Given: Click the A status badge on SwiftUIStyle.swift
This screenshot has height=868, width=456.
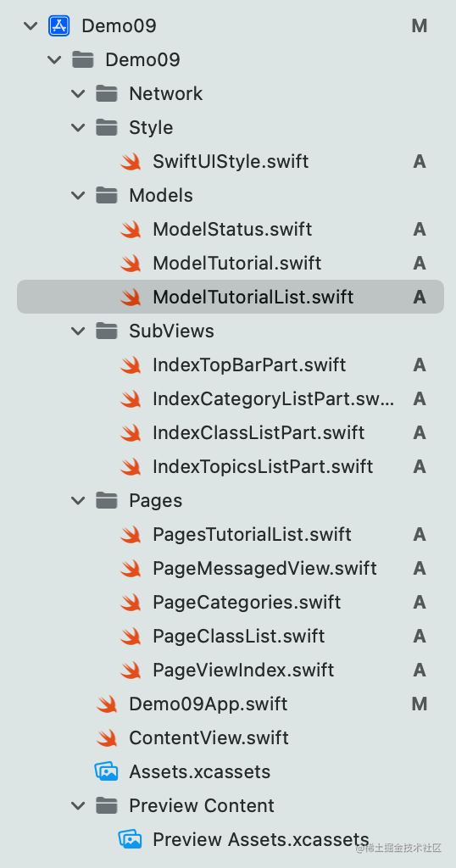Looking at the screenshot, I should tap(420, 162).
